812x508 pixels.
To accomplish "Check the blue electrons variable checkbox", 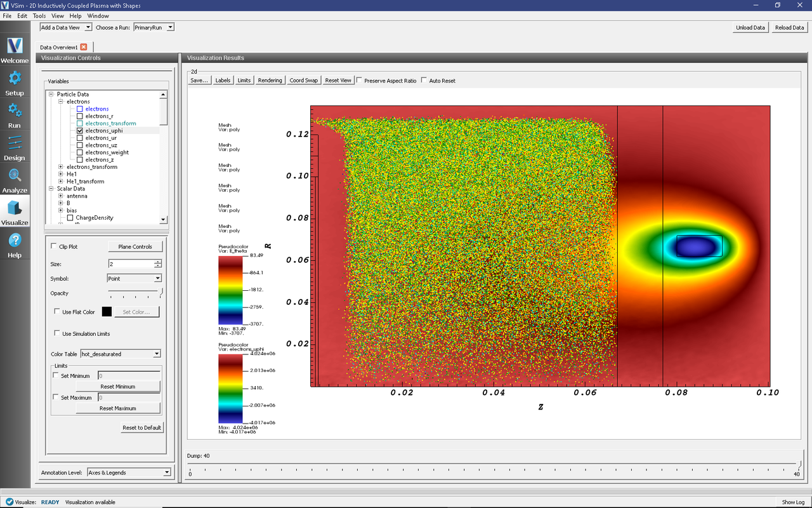I will (x=79, y=109).
